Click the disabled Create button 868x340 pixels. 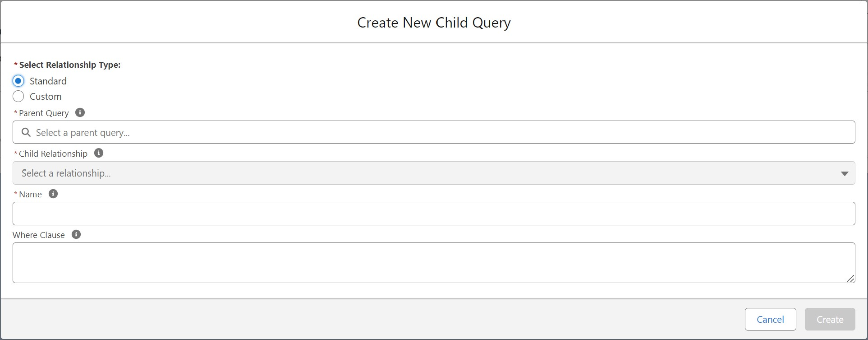(829, 319)
